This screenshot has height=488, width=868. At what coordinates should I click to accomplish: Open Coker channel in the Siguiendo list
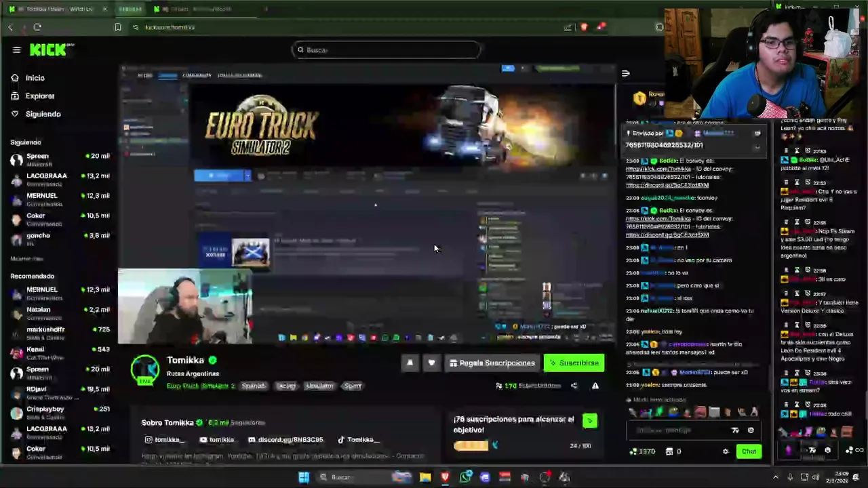tap(60, 219)
